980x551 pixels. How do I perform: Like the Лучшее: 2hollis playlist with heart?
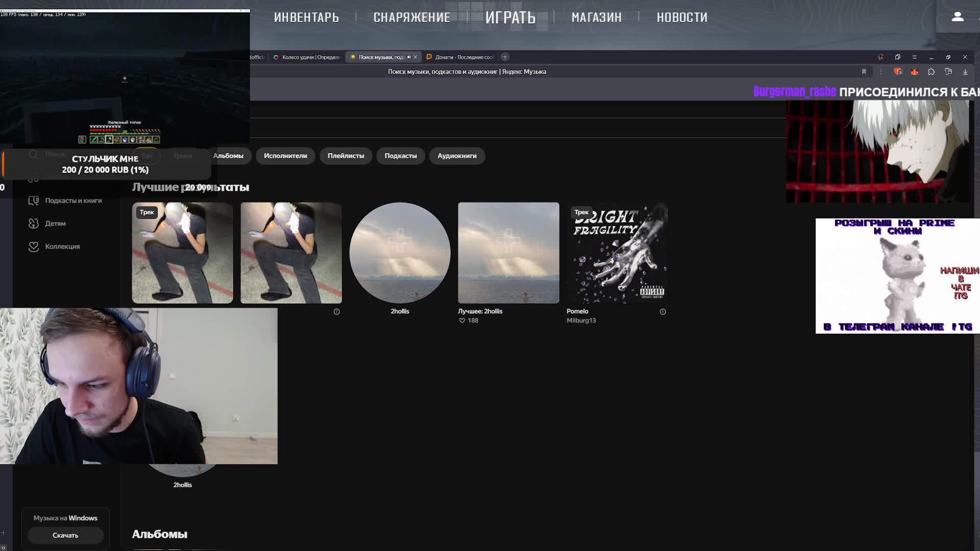coord(462,320)
